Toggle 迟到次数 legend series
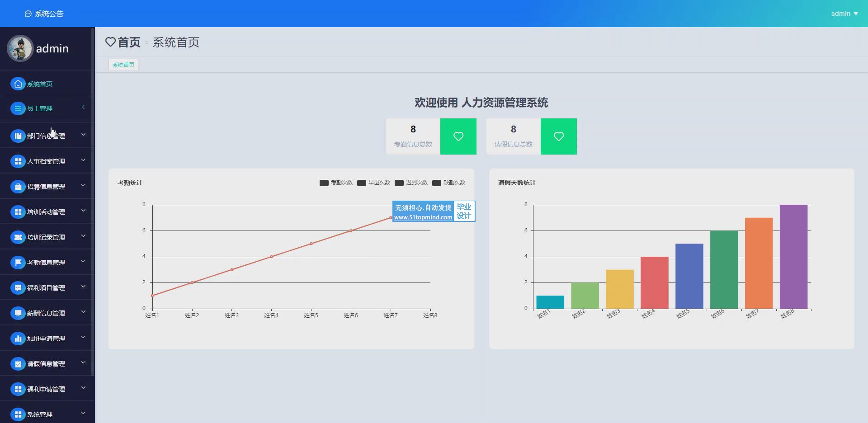868x423 pixels. coord(411,183)
